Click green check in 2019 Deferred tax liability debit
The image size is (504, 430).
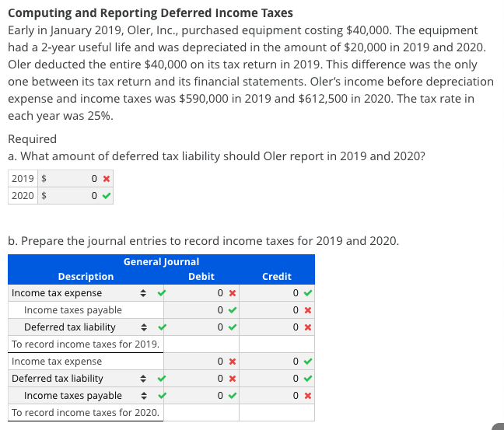[233, 327]
